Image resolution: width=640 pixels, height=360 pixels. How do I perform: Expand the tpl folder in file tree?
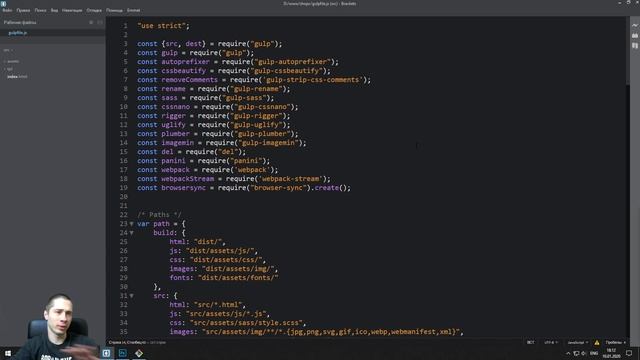point(10,69)
